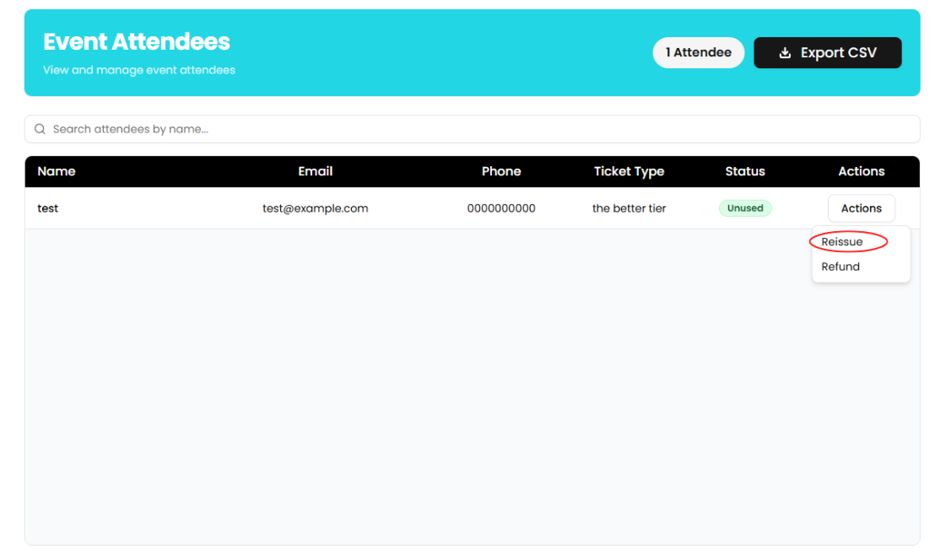Click the ticket type the better tier
The height and width of the screenshot is (560, 951).
[629, 208]
